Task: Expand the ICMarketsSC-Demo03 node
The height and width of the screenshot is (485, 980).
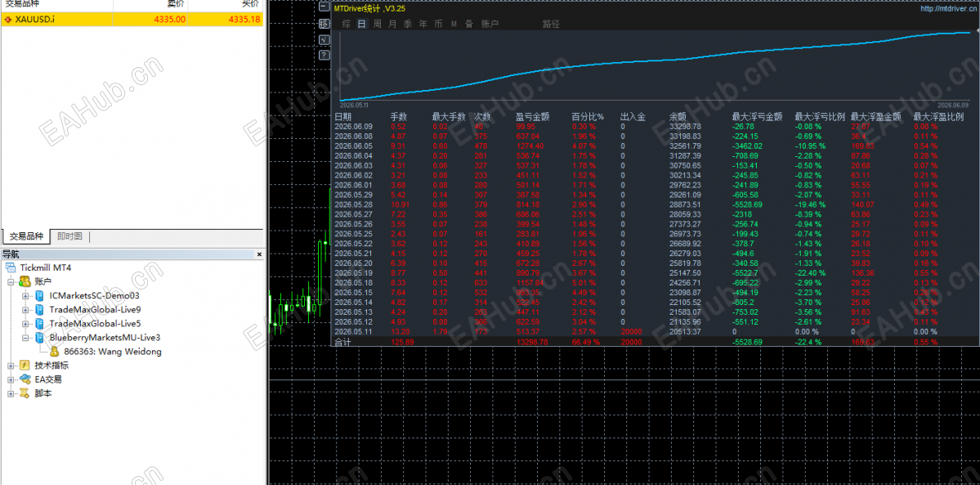Action: [x=25, y=296]
